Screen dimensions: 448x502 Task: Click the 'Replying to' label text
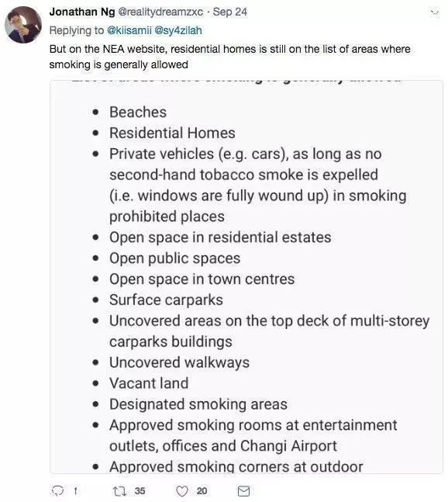pos(77,30)
